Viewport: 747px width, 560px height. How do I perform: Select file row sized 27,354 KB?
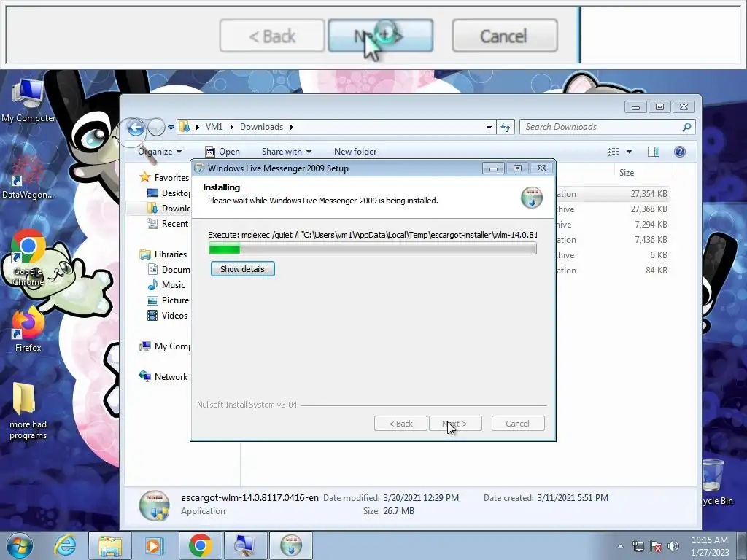(x=613, y=194)
